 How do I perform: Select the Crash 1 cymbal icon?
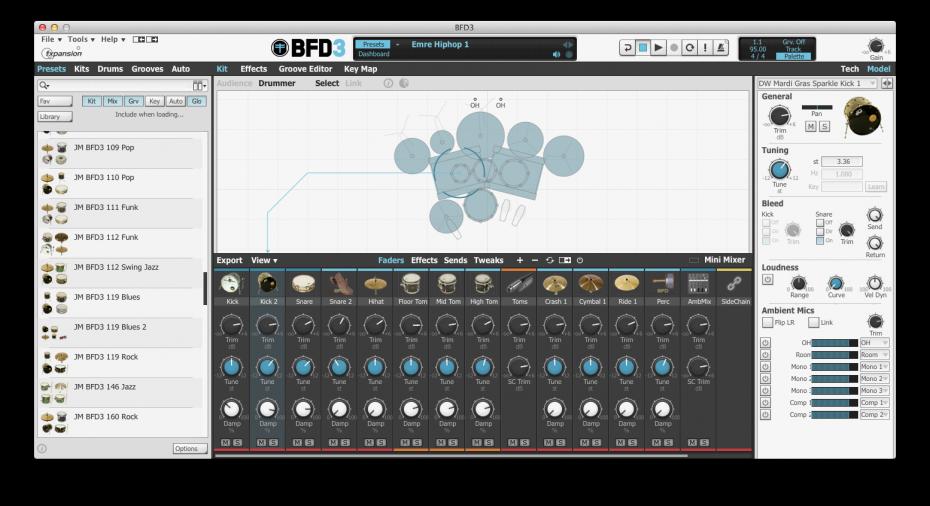pos(554,284)
